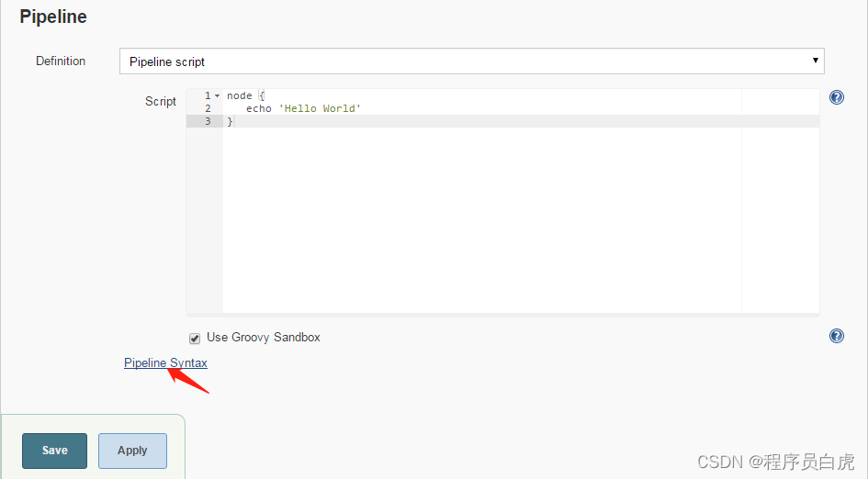Click the Definition label

point(61,61)
